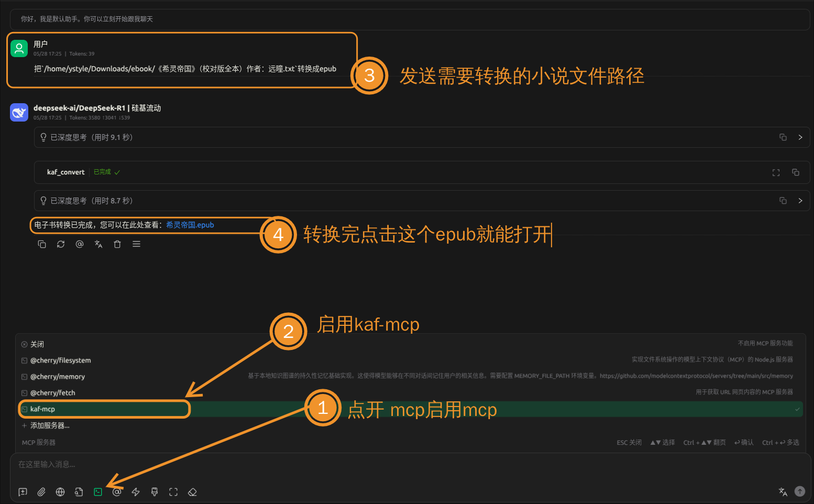Click the new topic icon in input toolbar
This screenshot has width=814, height=504.
pos(23,492)
